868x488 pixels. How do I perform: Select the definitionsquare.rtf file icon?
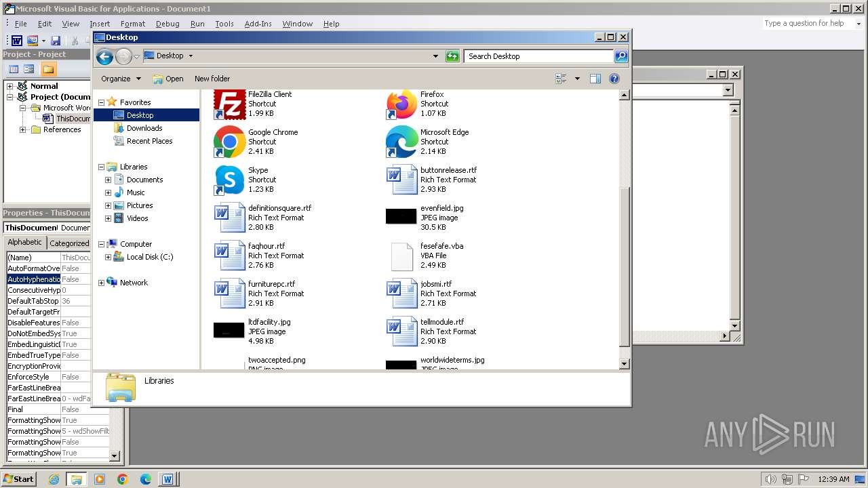click(229, 218)
